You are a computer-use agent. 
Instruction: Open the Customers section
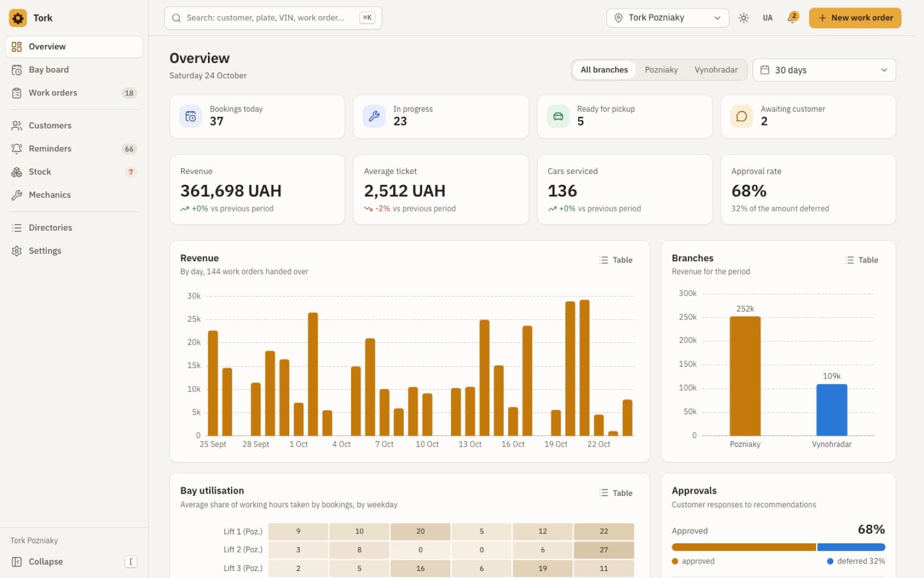pos(74,125)
